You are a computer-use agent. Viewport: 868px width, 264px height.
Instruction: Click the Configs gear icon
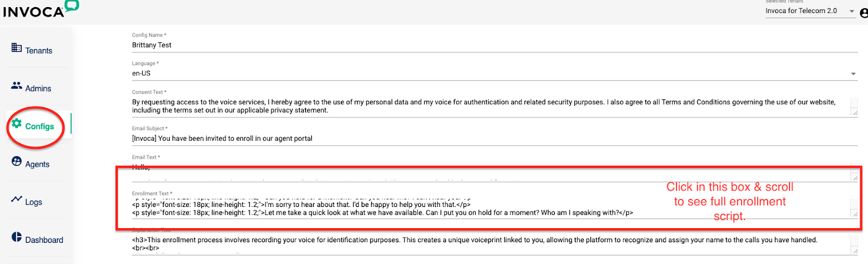click(17, 123)
